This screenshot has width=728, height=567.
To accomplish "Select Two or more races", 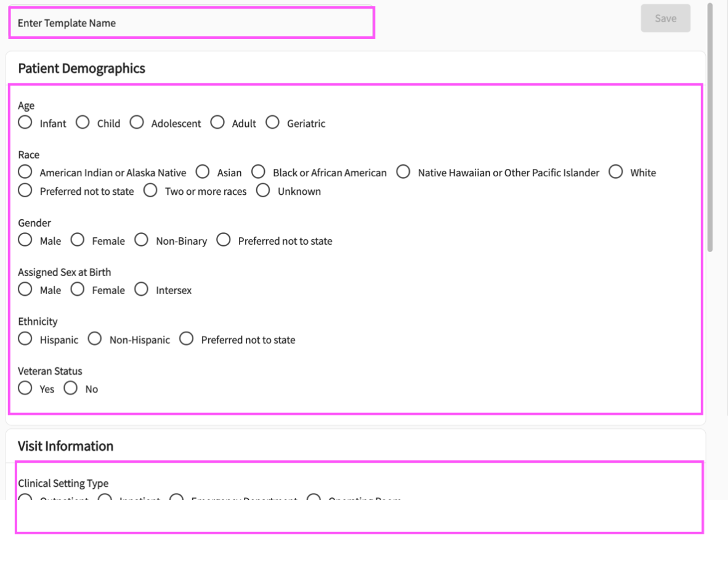I will coord(151,190).
